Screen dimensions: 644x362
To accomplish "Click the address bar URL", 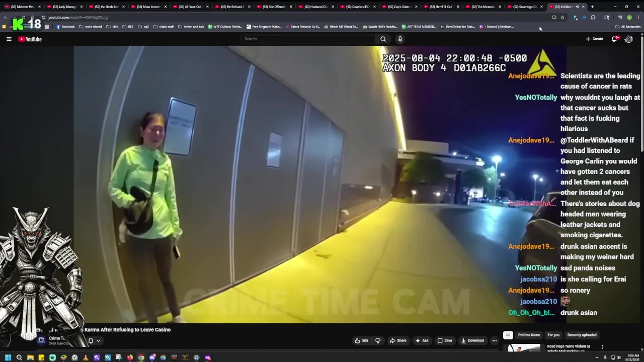I will 78,18.
